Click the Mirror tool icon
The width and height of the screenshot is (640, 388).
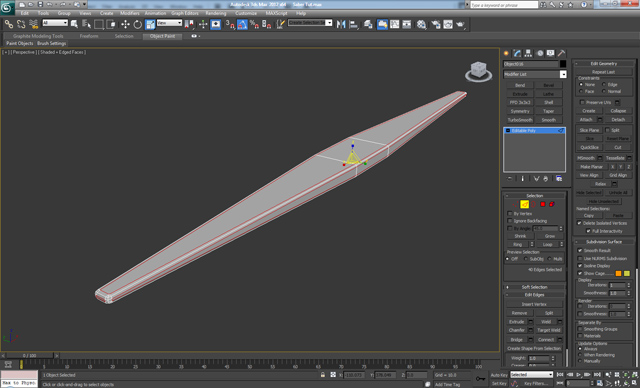[341, 24]
